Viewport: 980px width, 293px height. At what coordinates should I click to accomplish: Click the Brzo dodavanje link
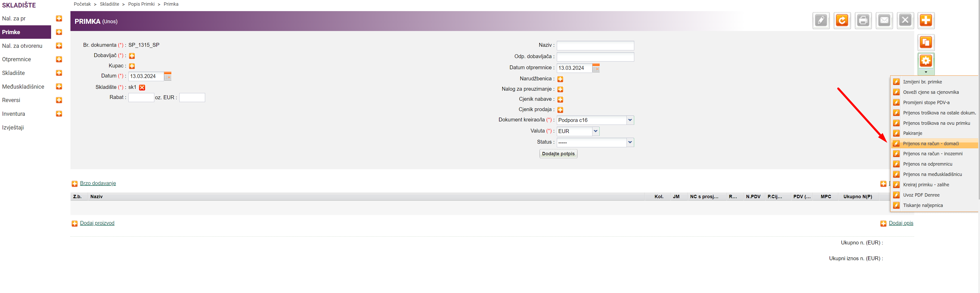click(98, 183)
